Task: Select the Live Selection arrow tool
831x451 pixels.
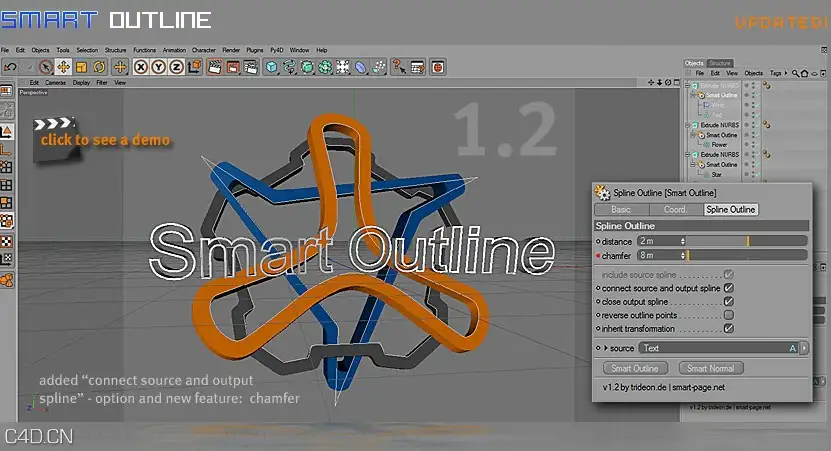Action: point(46,67)
